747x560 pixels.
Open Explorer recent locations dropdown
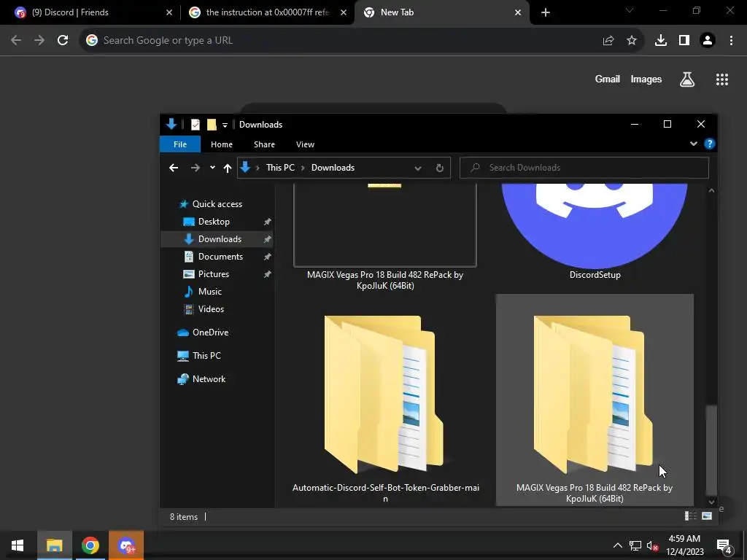(212, 168)
